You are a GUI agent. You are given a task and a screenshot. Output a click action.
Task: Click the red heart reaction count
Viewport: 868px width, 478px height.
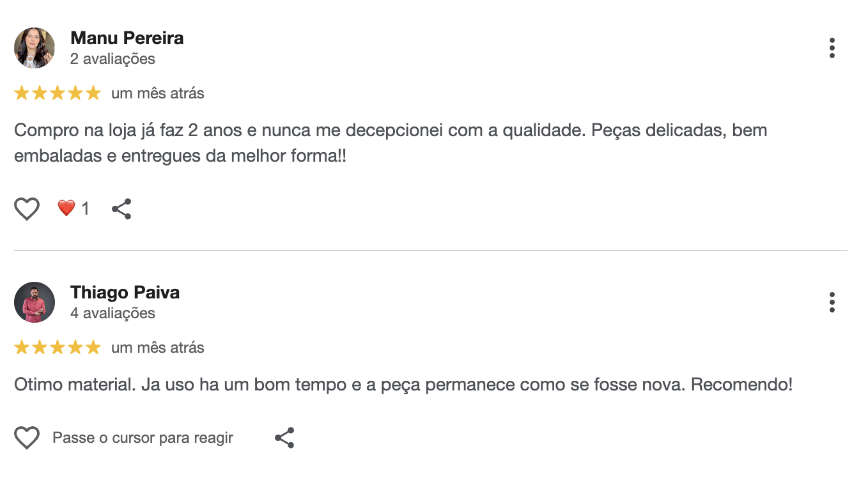[74, 208]
